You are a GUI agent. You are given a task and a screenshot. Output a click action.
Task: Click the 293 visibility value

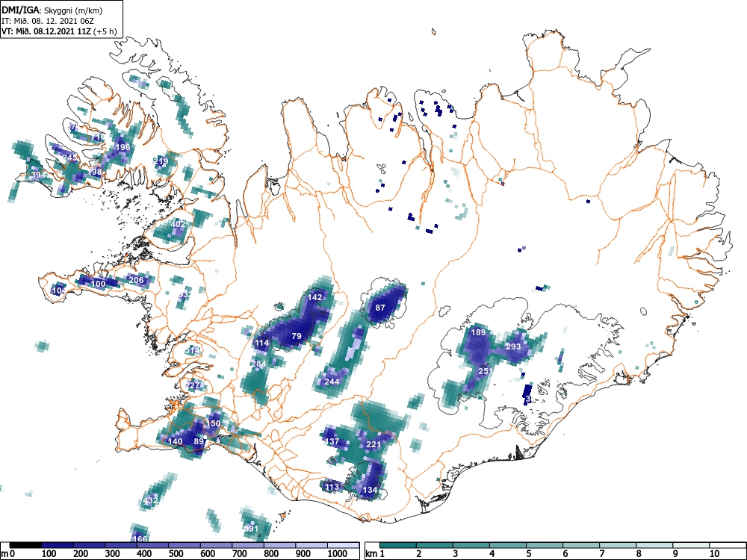click(x=513, y=346)
